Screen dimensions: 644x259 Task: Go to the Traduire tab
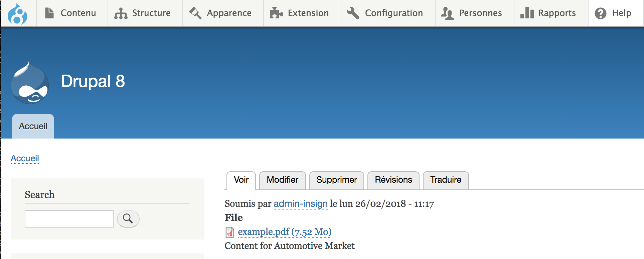(446, 180)
